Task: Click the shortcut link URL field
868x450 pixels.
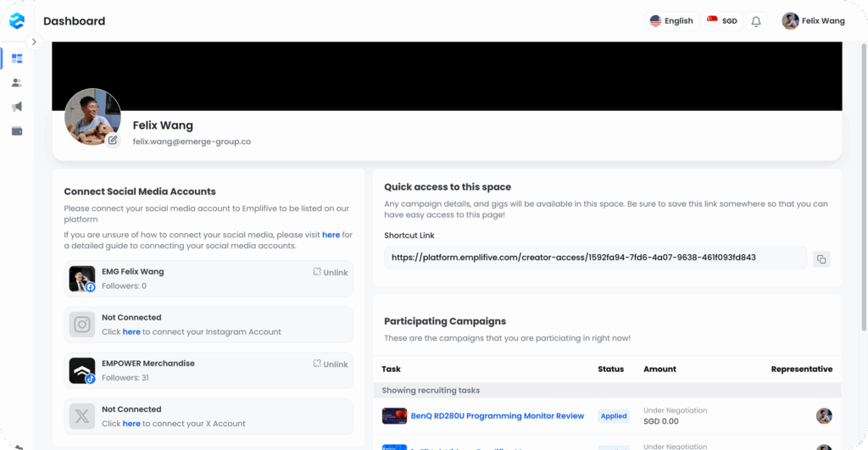Action: pyautogui.click(x=595, y=258)
